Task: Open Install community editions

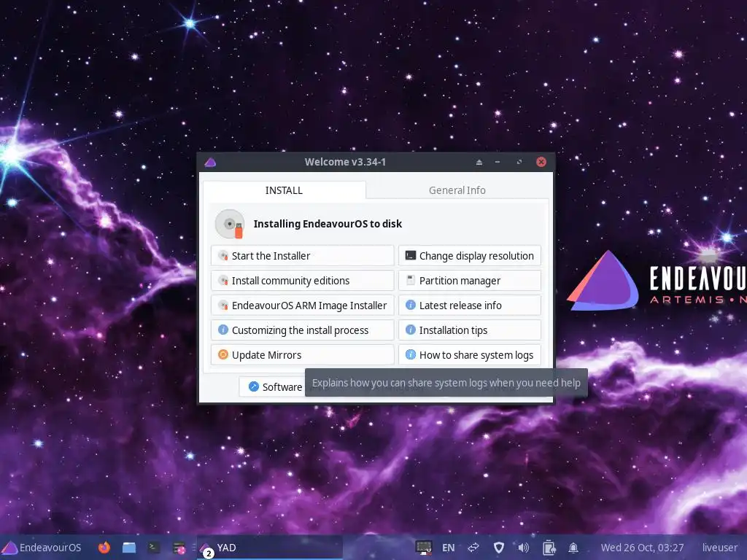Action: pyautogui.click(x=303, y=281)
